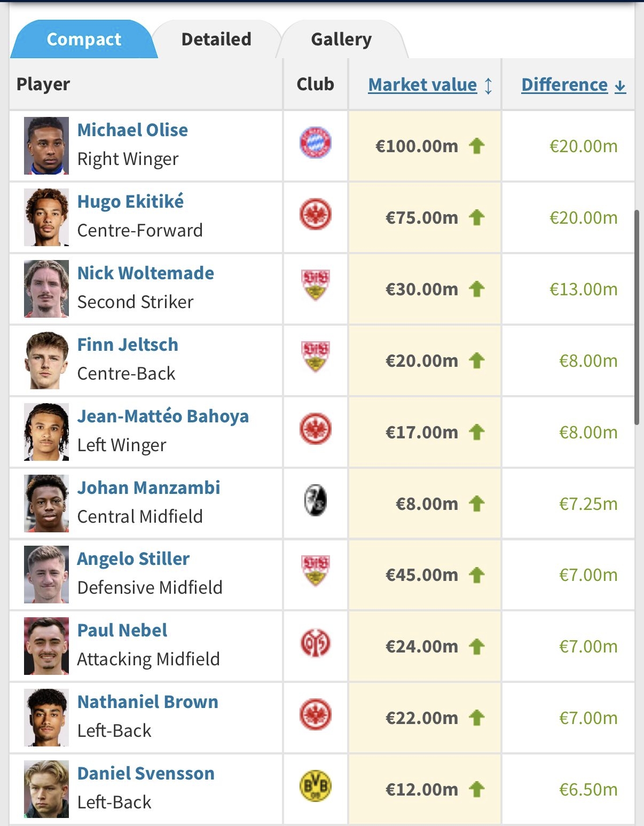Click SC Freiburg crest beside Johan Manzambi
The height and width of the screenshot is (826, 644).
pos(316,501)
